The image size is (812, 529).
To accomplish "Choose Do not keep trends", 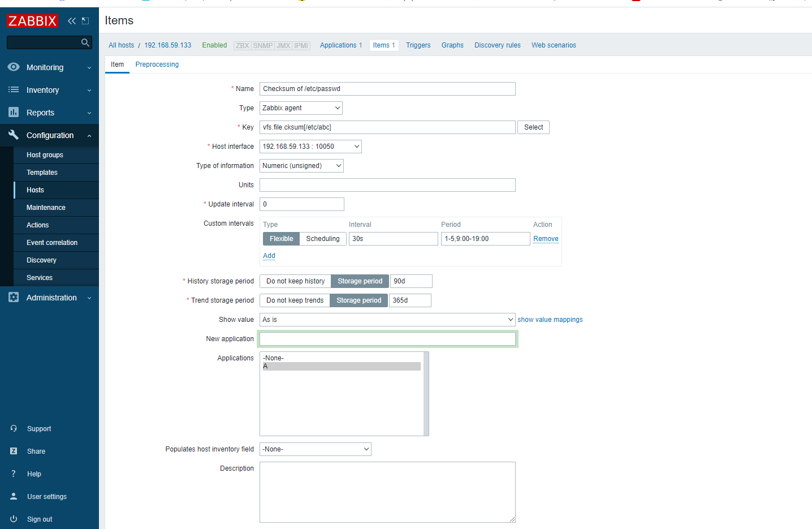I will pos(295,300).
